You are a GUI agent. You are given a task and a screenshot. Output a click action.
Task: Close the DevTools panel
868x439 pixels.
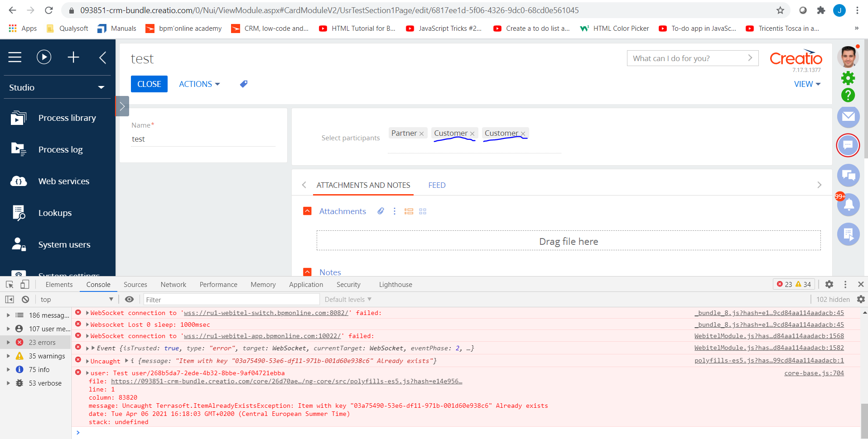[x=861, y=284]
